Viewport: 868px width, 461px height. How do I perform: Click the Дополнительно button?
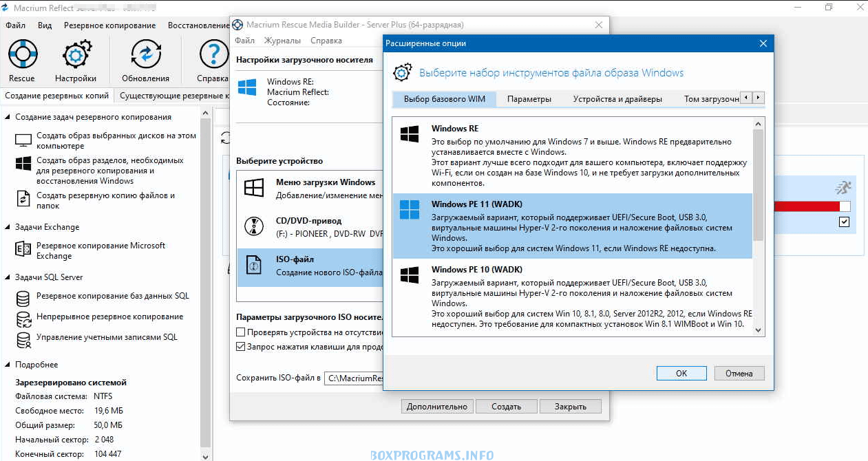tap(436, 406)
